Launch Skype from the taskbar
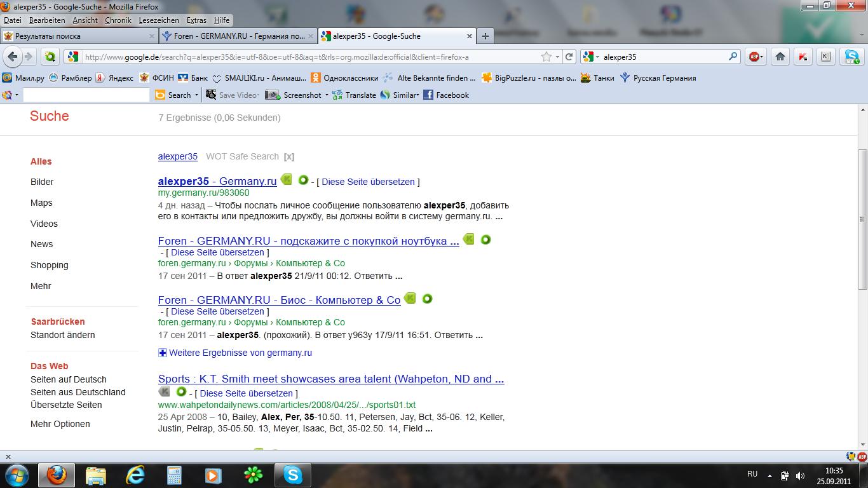The width and height of the screenshot is (868, 488). [293, 475]
